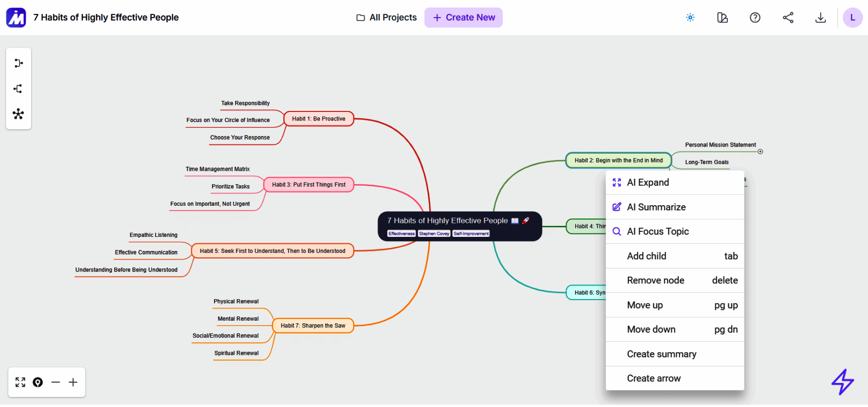Select the Spiritual Renewal leaf node

[x=237, y=353]
